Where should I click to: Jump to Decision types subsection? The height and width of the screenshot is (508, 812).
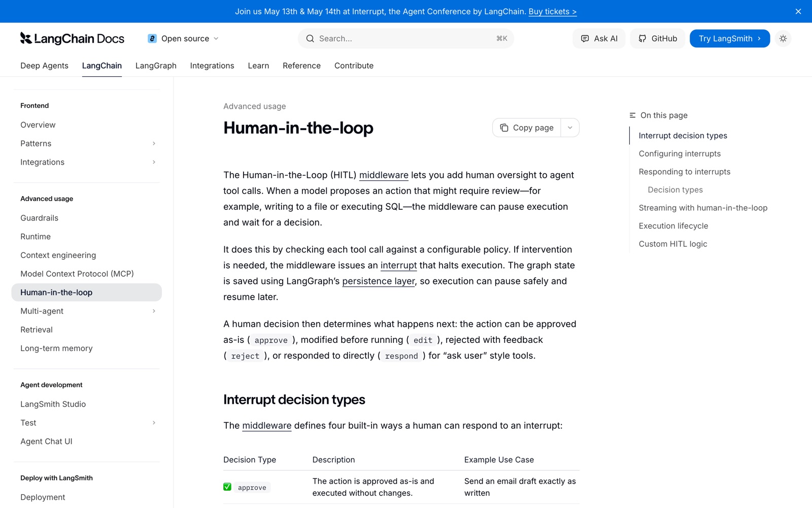point(675,189)
